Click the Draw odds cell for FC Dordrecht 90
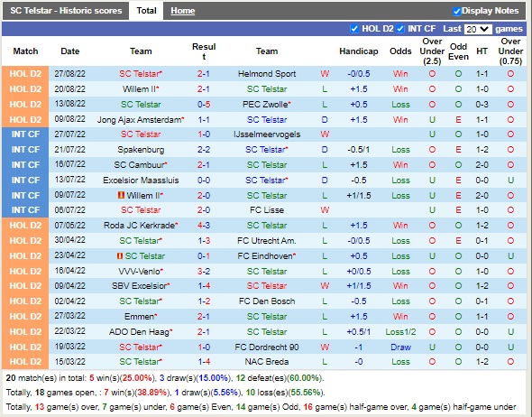The height and width of the screenshot is (417, 532). click(400, 347)
